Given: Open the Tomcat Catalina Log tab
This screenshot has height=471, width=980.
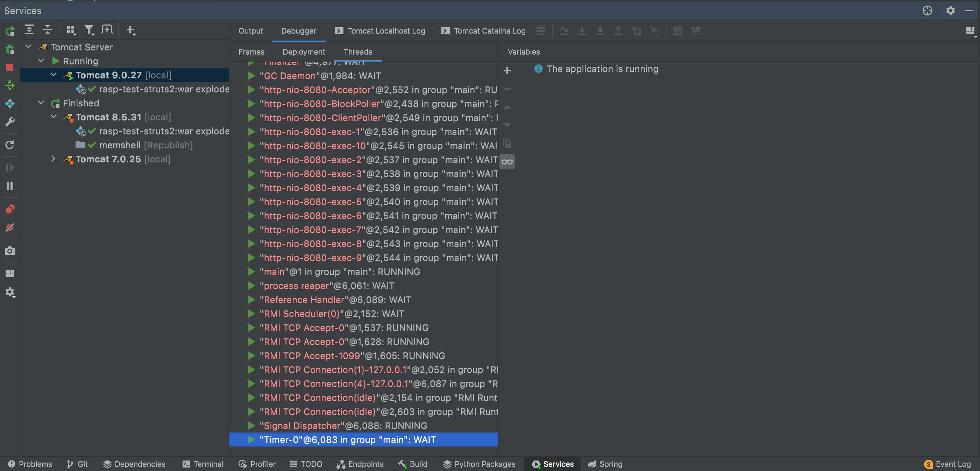Looking at the screenshot, I should (484, 31).
